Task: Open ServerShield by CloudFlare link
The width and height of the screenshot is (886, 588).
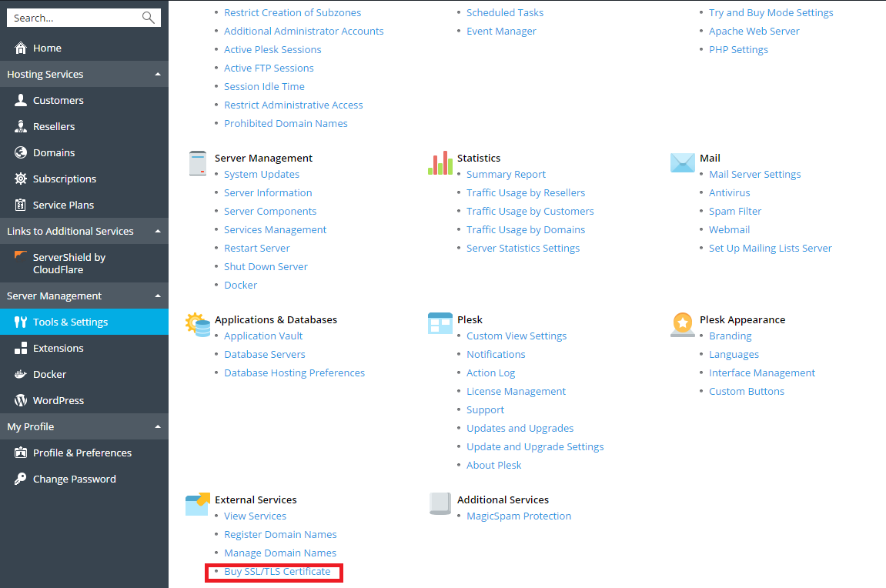Action: coord(69,263)
